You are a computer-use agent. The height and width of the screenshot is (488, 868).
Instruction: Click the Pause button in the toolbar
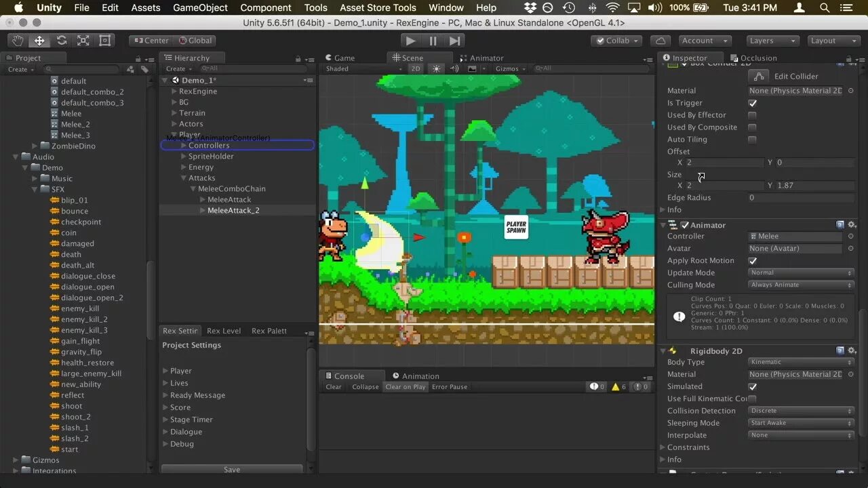(433, 41)
